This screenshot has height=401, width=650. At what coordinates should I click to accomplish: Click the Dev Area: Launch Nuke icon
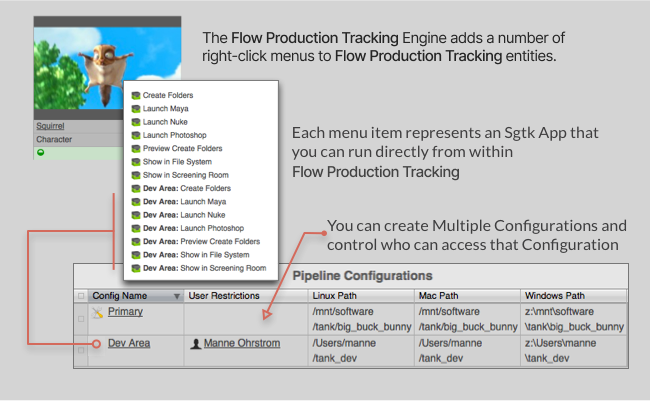[x=136, y=215]
